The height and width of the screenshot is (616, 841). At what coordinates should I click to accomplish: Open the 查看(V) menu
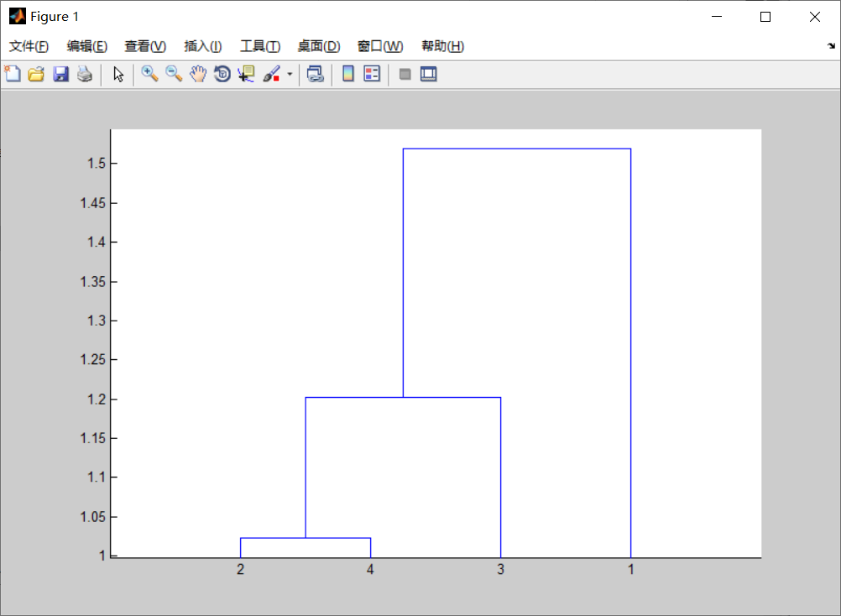coord(145,47)
